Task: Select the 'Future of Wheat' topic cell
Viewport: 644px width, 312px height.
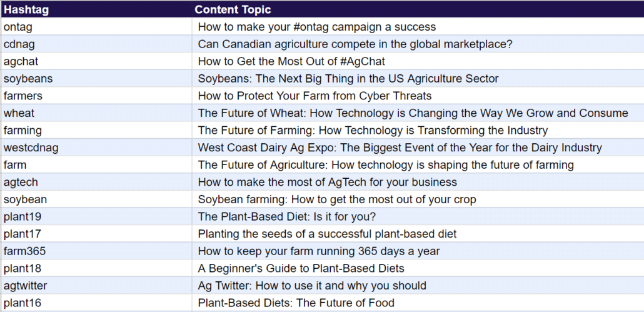Action: pyautogui.click(x=418, y=113)
